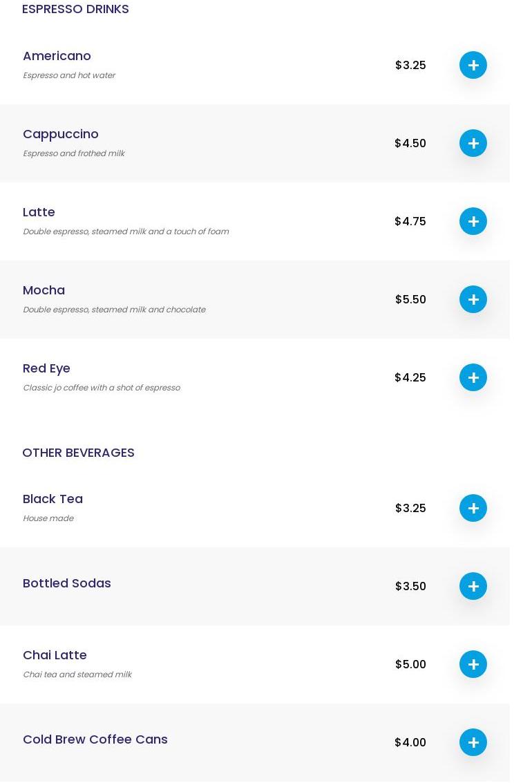Open the Americano item name
532x783 pixels.
tap(57, 56)
